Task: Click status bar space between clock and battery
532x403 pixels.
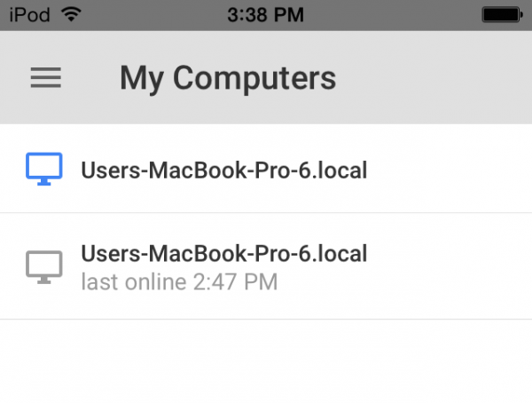Action: pyautogui.click(x=390, y=14)
